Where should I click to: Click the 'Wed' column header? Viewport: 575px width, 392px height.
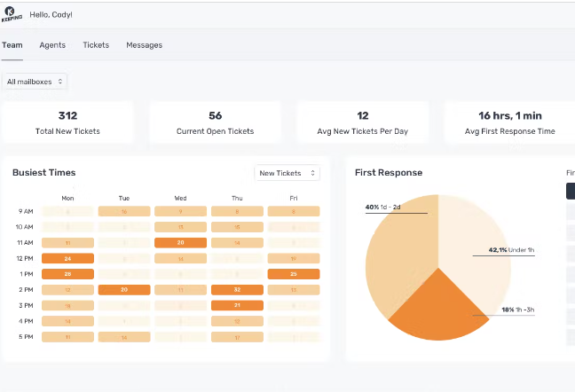(x=180, y=198)
